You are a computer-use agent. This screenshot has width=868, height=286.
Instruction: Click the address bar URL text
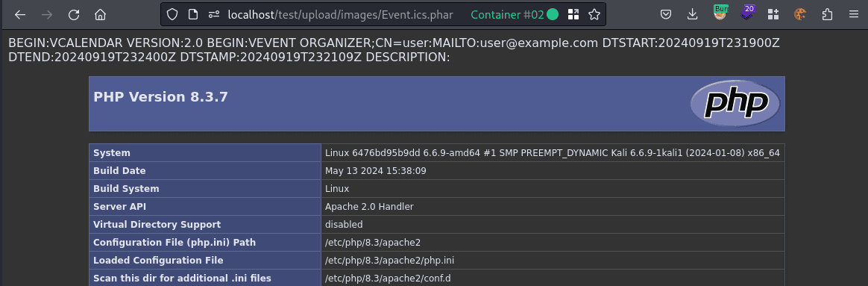(x=341, y=15)
